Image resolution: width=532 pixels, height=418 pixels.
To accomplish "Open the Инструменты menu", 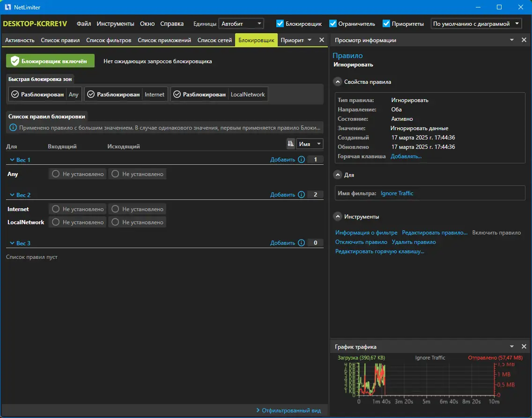I will tap(115, 23).
